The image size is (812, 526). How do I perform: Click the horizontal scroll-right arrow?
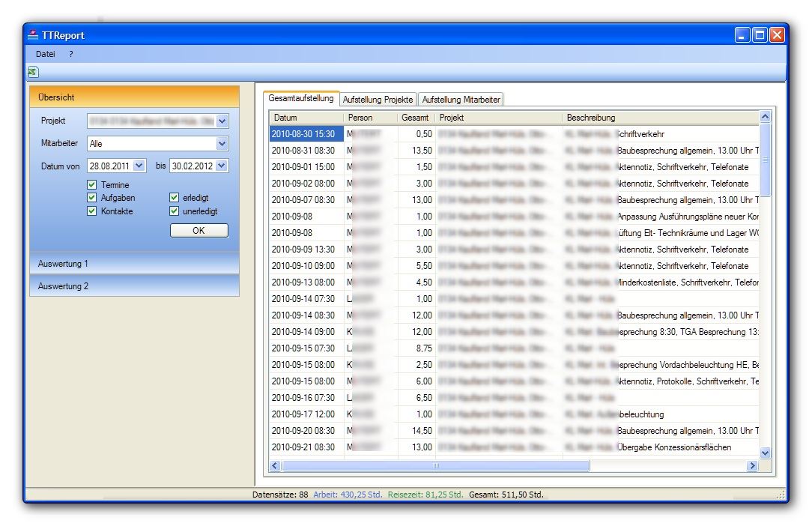752,466
